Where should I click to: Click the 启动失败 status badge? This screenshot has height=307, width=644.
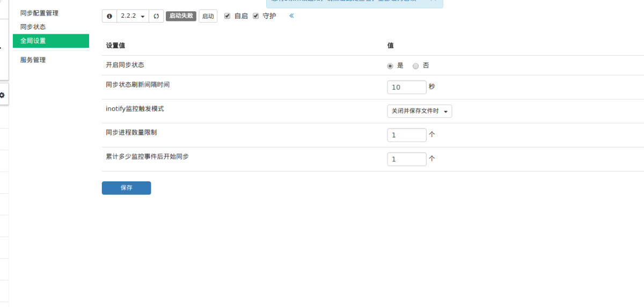[180, 16]
